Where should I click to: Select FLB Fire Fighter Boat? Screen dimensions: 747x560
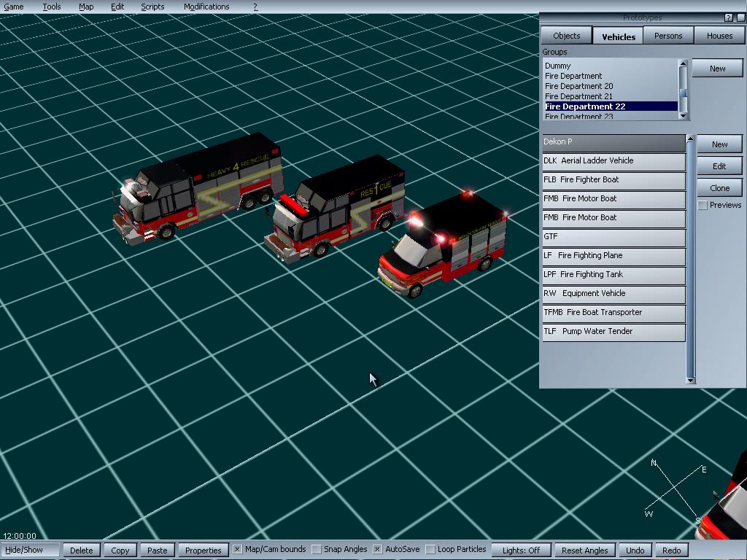tap(614, 180)
